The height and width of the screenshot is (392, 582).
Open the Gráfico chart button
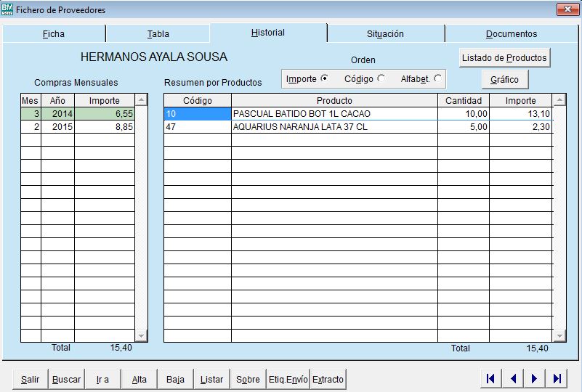point(504,79)
